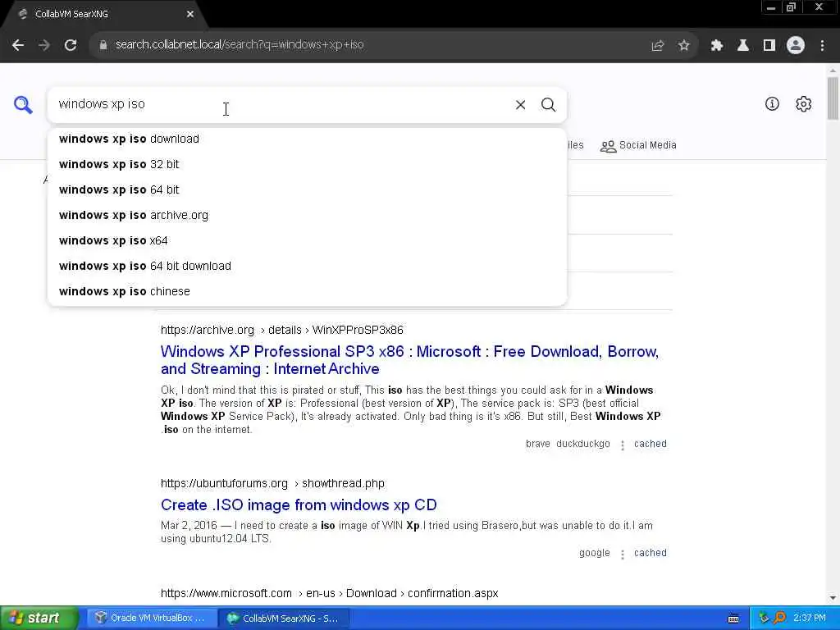Click the green network tray icon
The width and height of the screenshot is (840, 630).
click(764, 619)
